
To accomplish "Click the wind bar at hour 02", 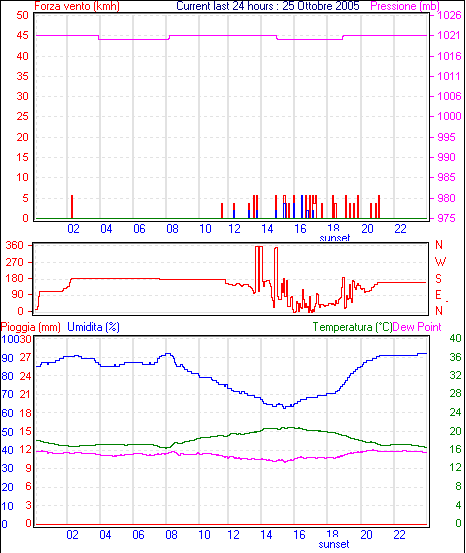I will 72,207.
